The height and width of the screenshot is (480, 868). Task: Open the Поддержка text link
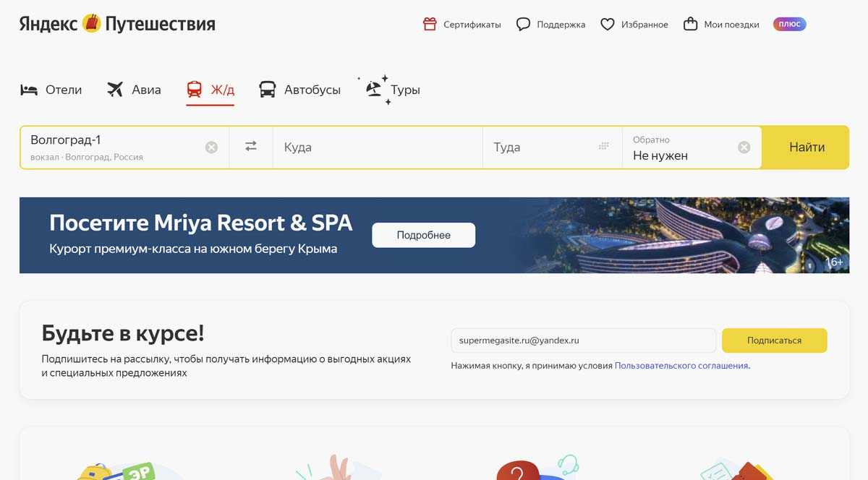point(561,25)
